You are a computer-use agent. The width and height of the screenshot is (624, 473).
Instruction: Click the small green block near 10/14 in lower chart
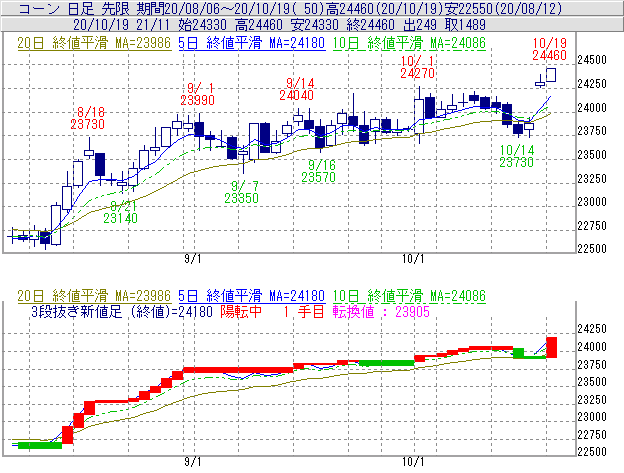click(519, 353)
